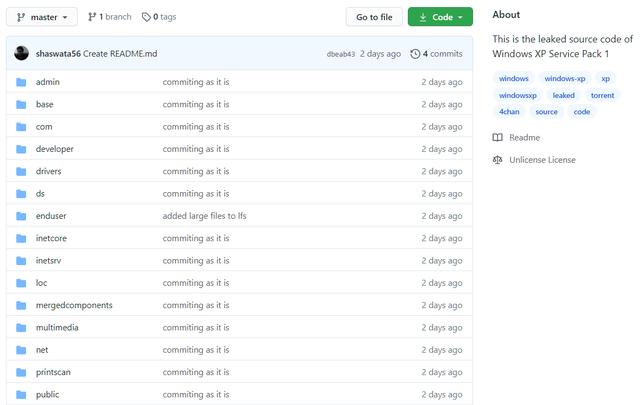Click the Readme book icon
This screenshot has width=640, height=405.
(497, 138)
